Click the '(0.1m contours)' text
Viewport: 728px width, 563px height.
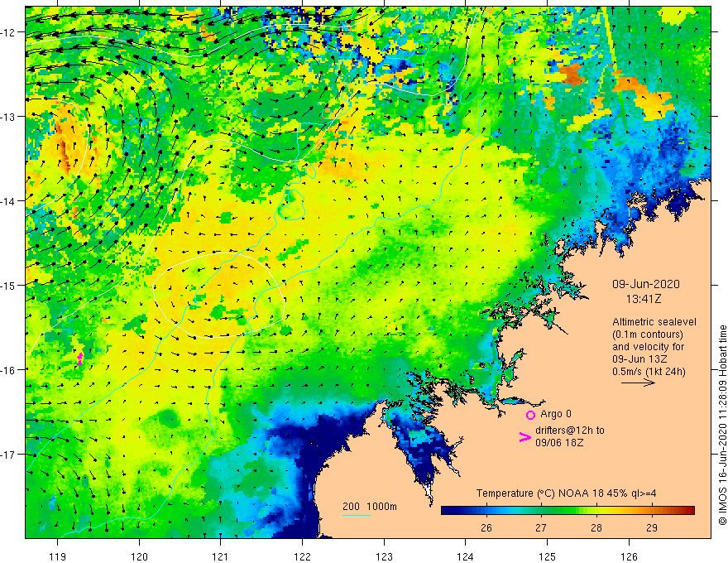pos(648,334)
